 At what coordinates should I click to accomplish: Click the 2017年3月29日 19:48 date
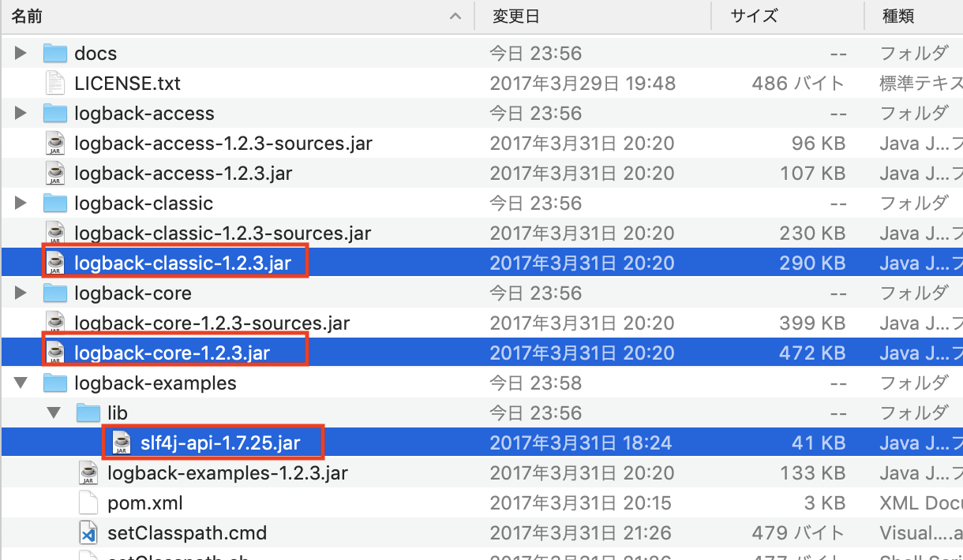click(x=583, y=84)
